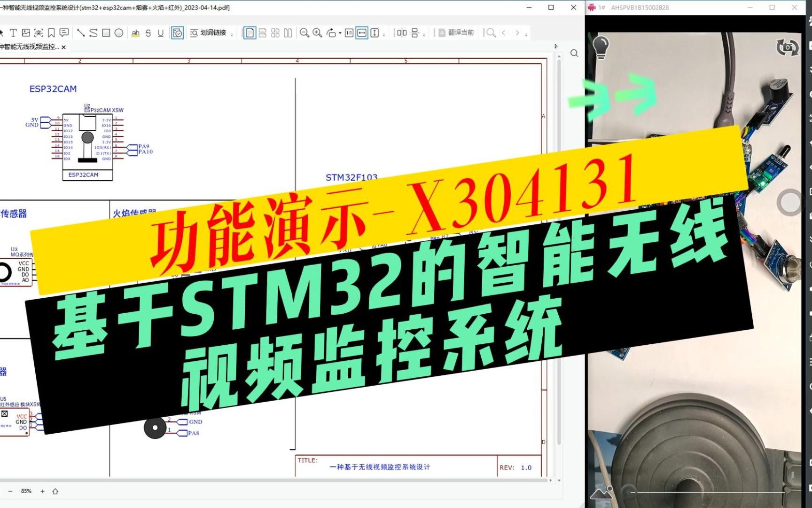Expand the split view toolbar overflow
Screen dimensions: 812x508
pos(424,34)
